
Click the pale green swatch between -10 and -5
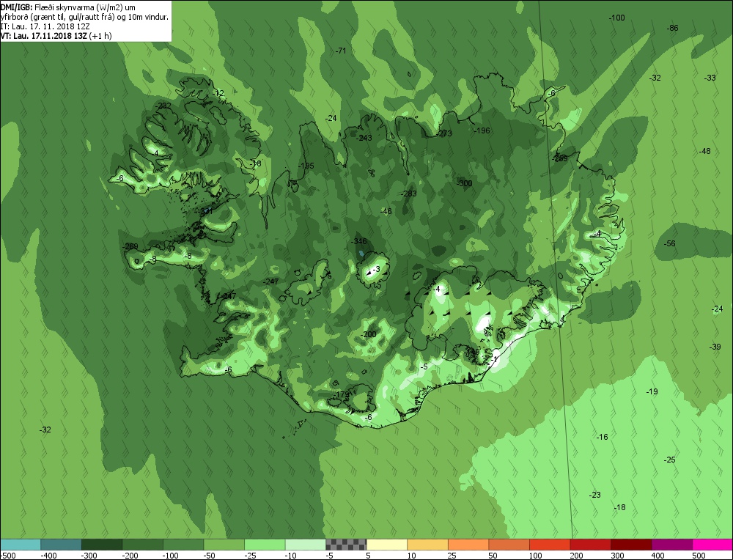pos(305,545)
